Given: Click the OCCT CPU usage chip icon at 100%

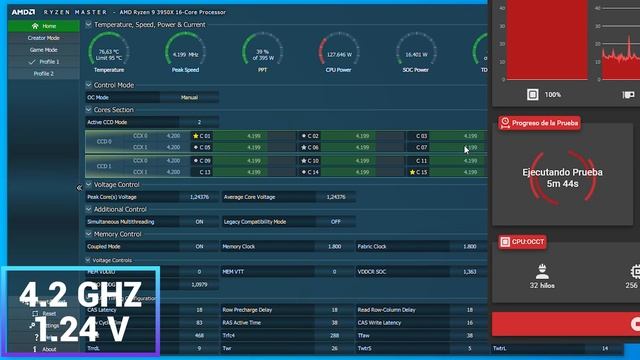Looking at the screenshot, I should tap(533, 95).
